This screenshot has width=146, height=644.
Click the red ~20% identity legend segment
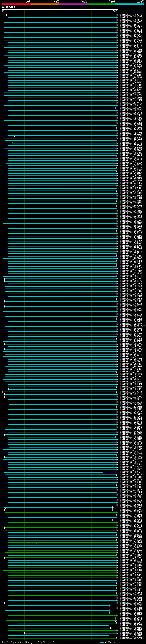click(x=16, y=4)
